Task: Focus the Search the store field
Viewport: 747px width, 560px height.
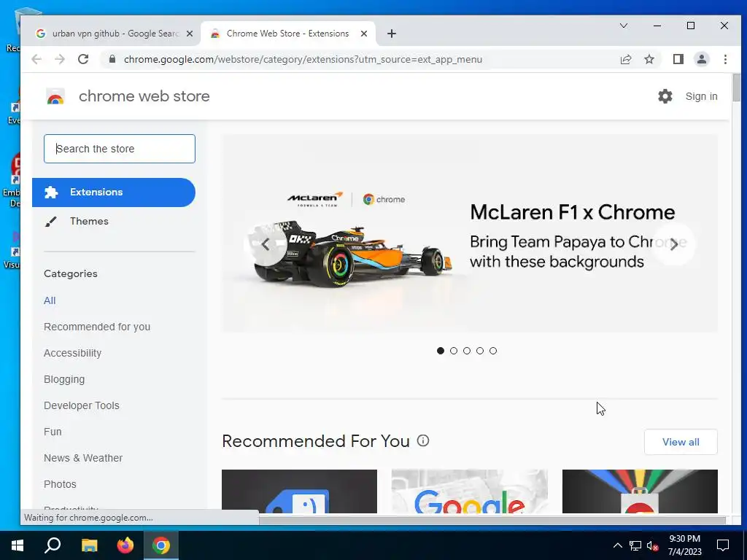Action: click(x=120, y=149)
